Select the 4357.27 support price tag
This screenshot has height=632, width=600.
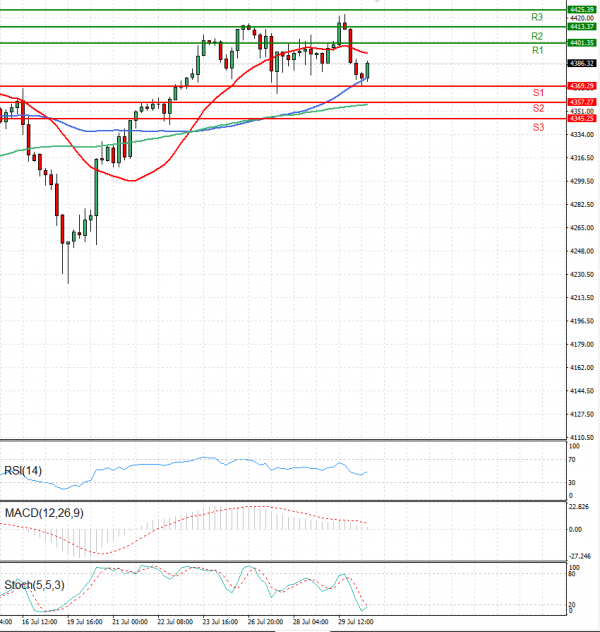[582, 102]
